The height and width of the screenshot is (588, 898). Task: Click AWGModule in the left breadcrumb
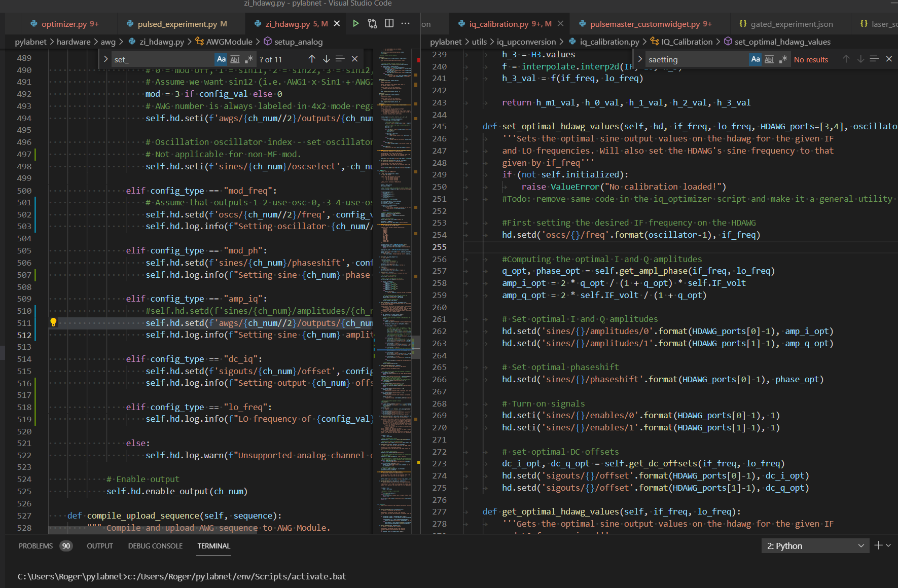pyautogui.click(x=229, y=42)
